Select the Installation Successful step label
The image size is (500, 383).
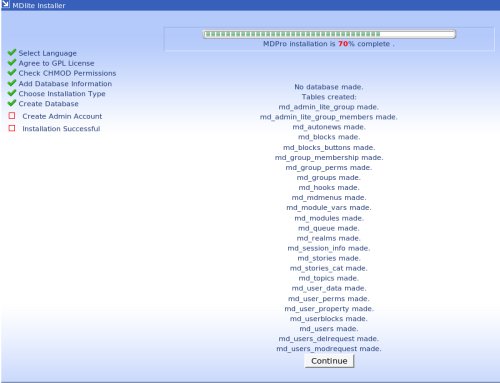coord(61,129)
